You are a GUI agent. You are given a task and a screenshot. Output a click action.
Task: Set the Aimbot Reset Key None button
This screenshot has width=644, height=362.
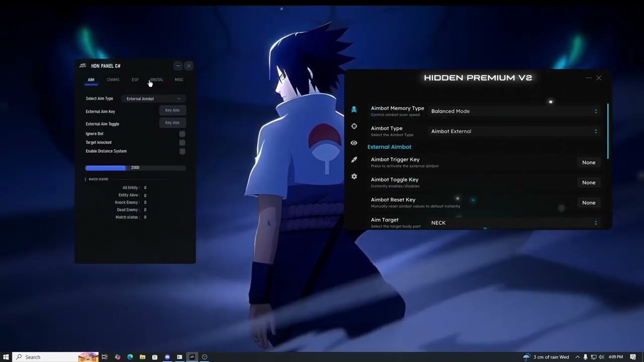pyautogui.click(x=589, y=203)
